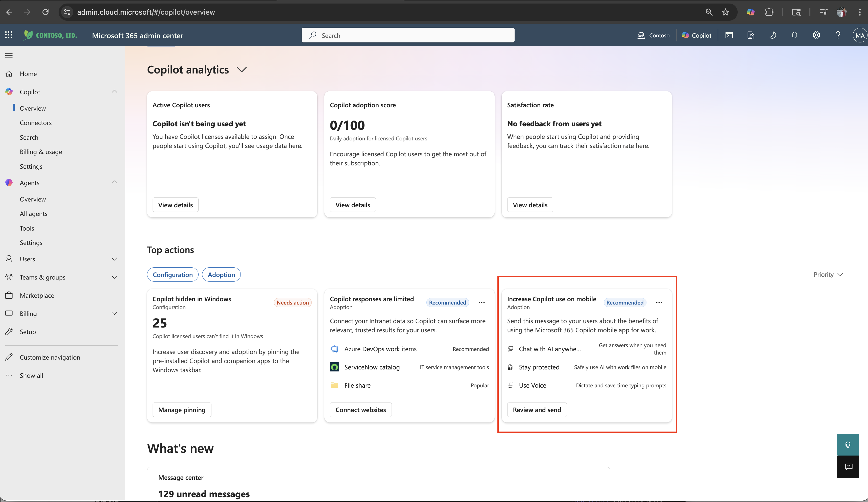
Task: Open settings gear in header
Action: [x=816, y=35]
